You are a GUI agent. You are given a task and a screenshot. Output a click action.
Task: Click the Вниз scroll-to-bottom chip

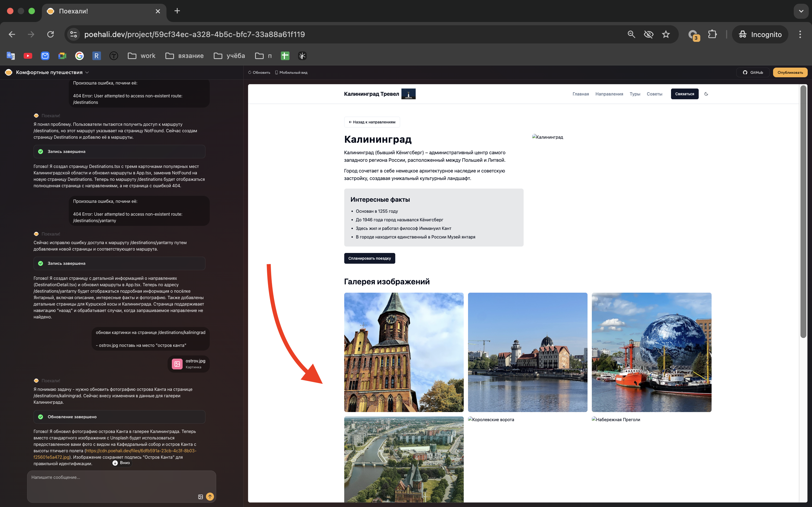121,463
